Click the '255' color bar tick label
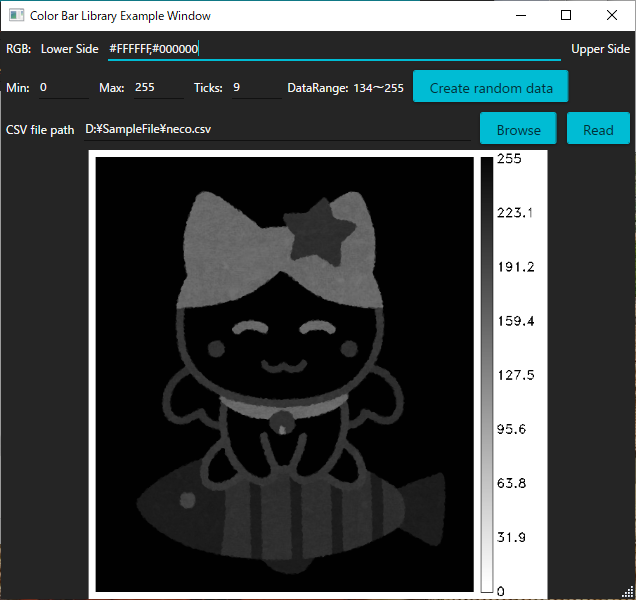This screenshot has width=636, height=600. pyautogui.click(x=509, y=159)
